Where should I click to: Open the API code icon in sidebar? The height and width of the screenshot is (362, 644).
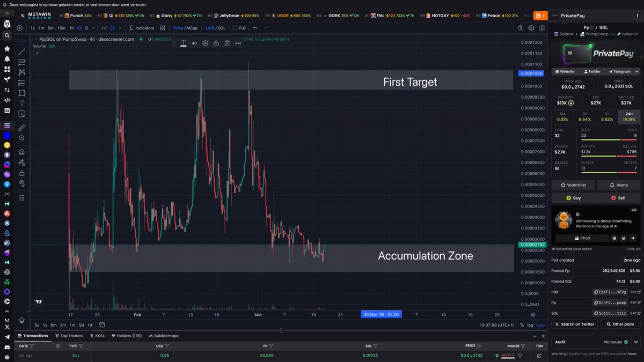coord(7,100)
